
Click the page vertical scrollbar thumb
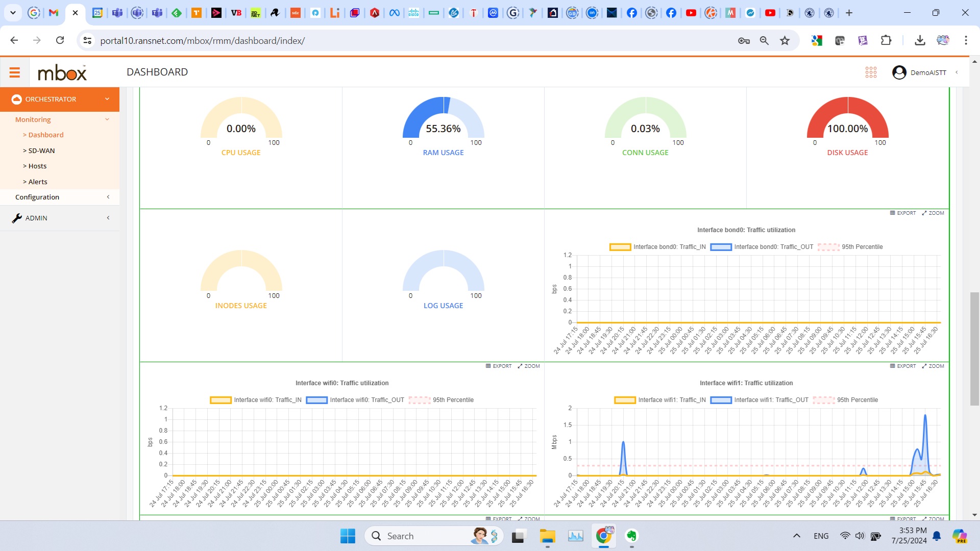974,349
